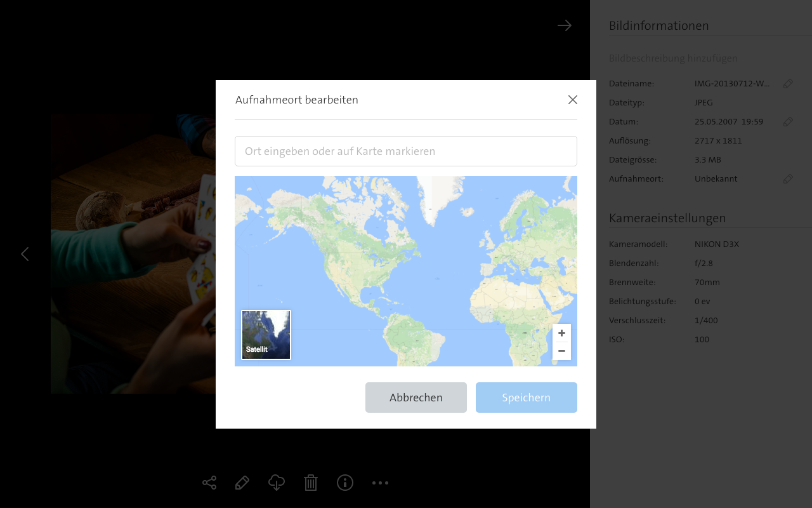Click the Aufnahmeort value Unbekannt

[x=716, y=178]
